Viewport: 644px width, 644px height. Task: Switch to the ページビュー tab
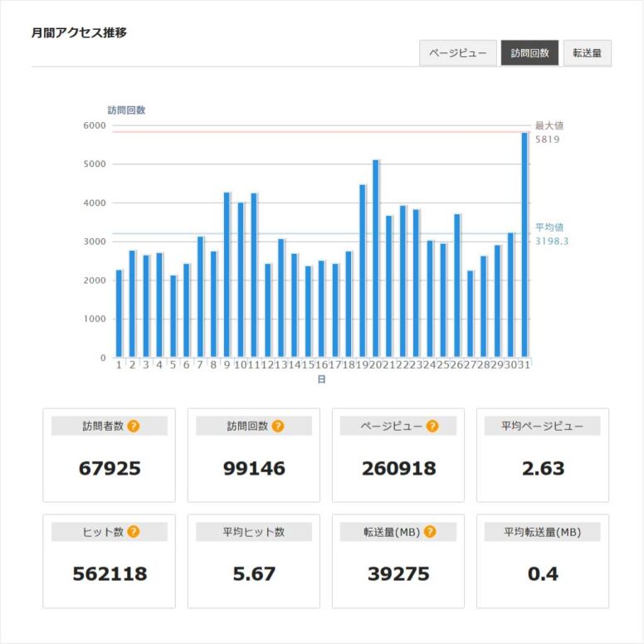click(x=458, y=53)
